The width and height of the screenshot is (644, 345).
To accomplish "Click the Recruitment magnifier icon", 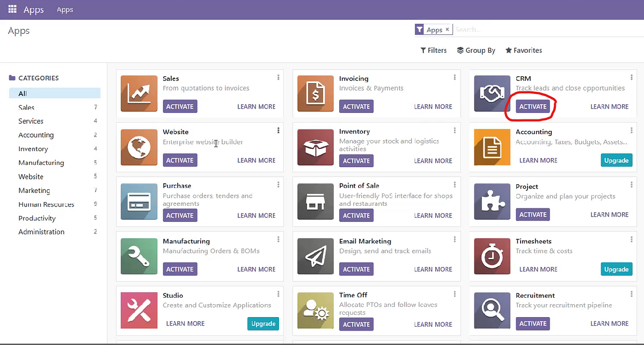I will pyautogui.click(x=492, y=310).
